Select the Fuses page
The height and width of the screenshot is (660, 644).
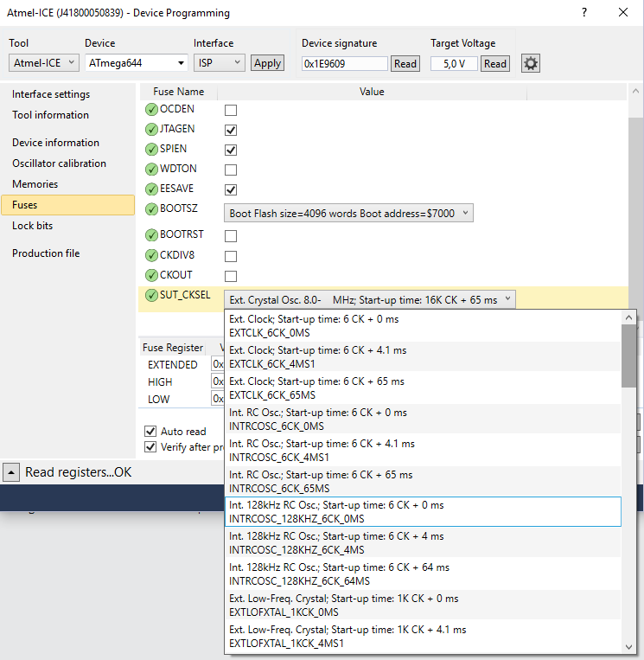point(67,205)
